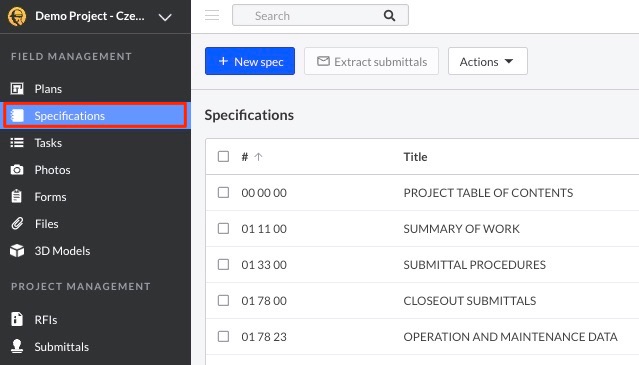Click the Title column header
The image size is (639, 365).
[x=415, y=157]
